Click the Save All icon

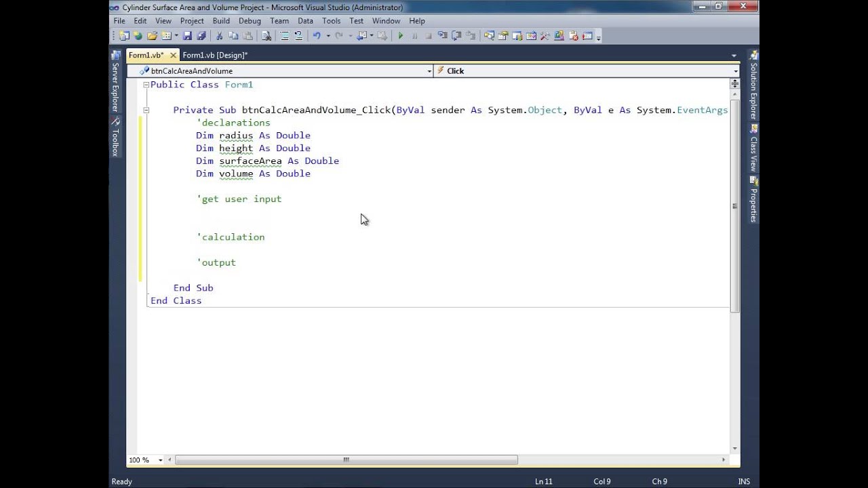click(201, 35)
